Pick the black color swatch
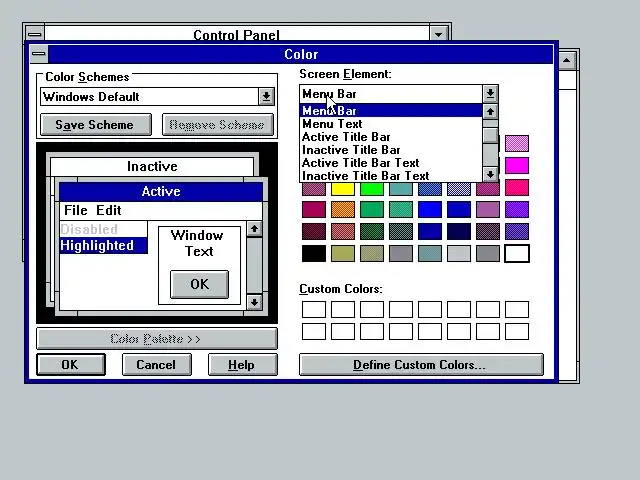Image resolution: width=640 pixels, height=480 pixels. coord(314,253)
